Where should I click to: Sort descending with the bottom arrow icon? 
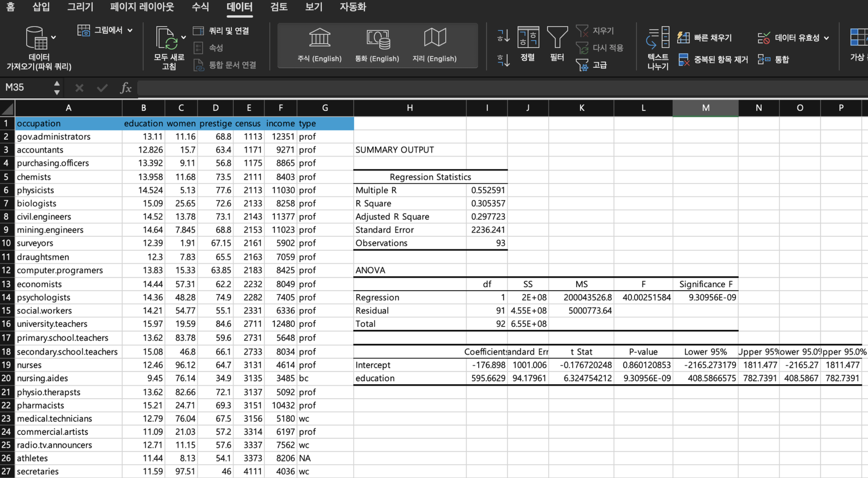coord(503,60)
